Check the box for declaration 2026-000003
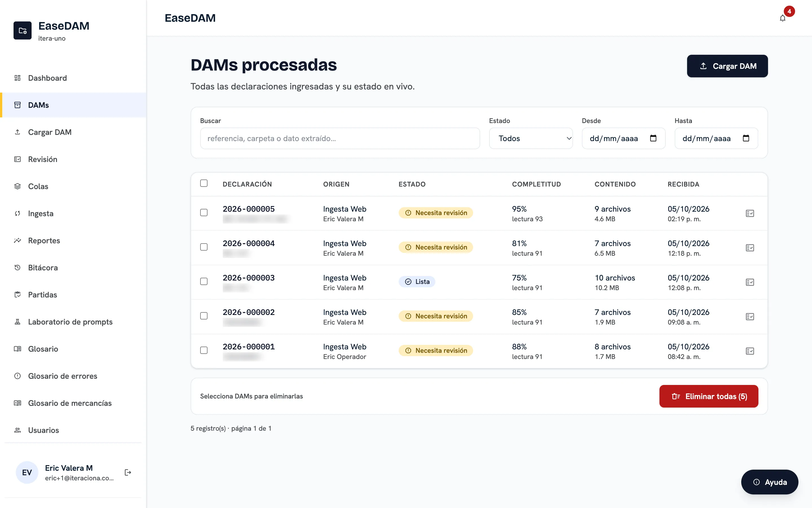 (204, 282)
